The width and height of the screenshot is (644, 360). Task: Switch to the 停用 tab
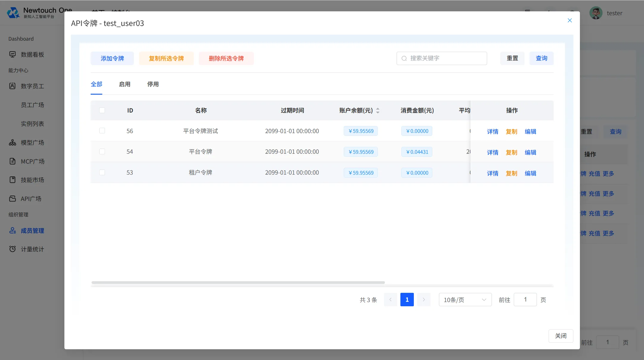(153, 84)
